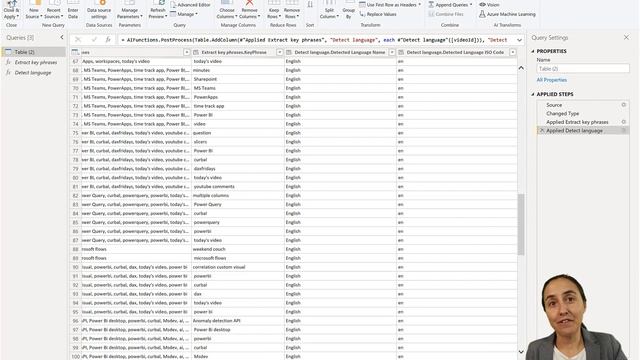
Task: Collapse the APPLIED STEPS section
Action: point(533,94)
